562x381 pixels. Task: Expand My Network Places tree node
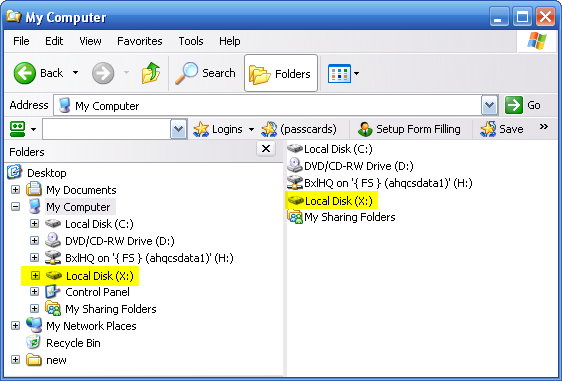tap(15, 325)
